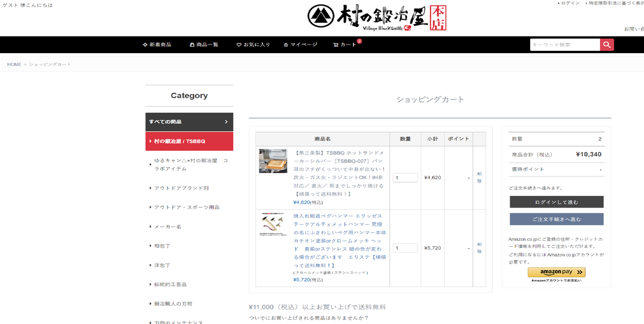This screenshot has width=644, height=324.
Task: Click ご注文手続きへ進む button
Action: tap(557, 219)
